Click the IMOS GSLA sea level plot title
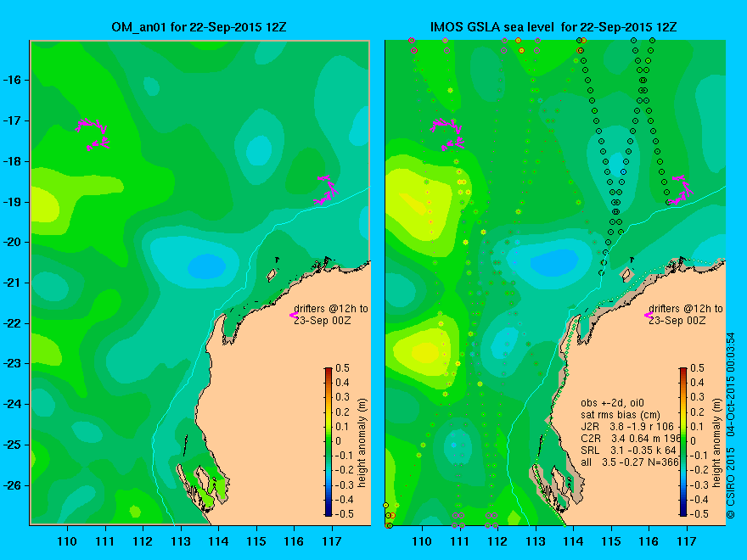 (553, 27)
